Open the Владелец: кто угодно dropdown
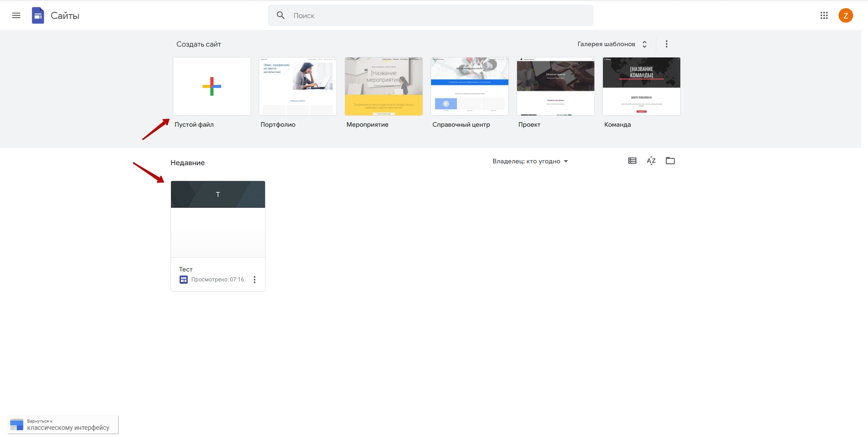Screen dimensions: 868x438 click(x=530, y=161)
